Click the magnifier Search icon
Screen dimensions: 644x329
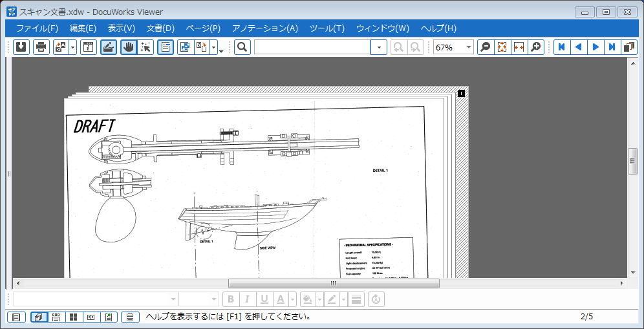coord(242,47)
